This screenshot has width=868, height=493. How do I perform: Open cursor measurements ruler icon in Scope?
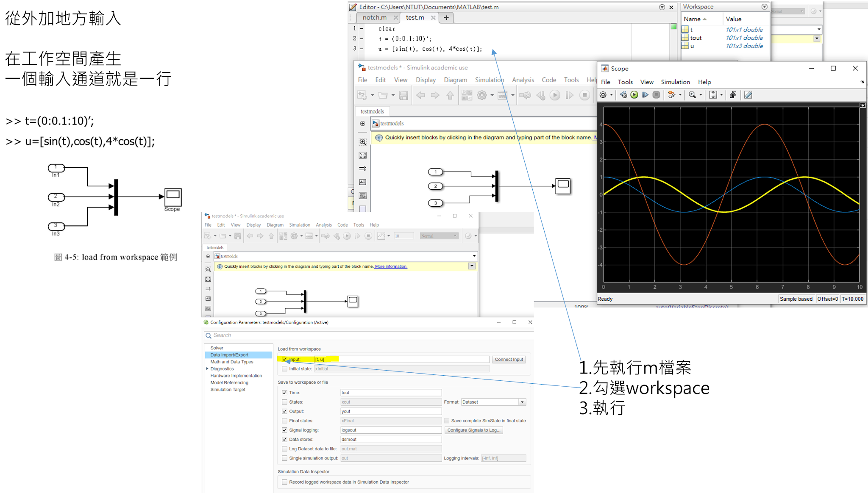tap(748, 95)
